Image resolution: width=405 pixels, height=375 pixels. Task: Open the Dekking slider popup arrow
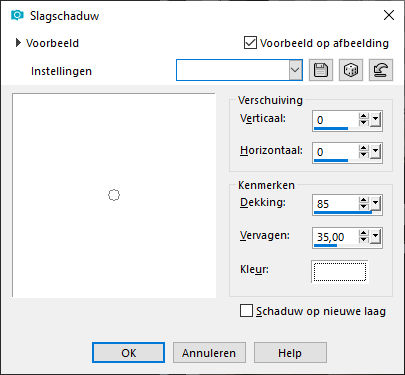tap(375, 203)
